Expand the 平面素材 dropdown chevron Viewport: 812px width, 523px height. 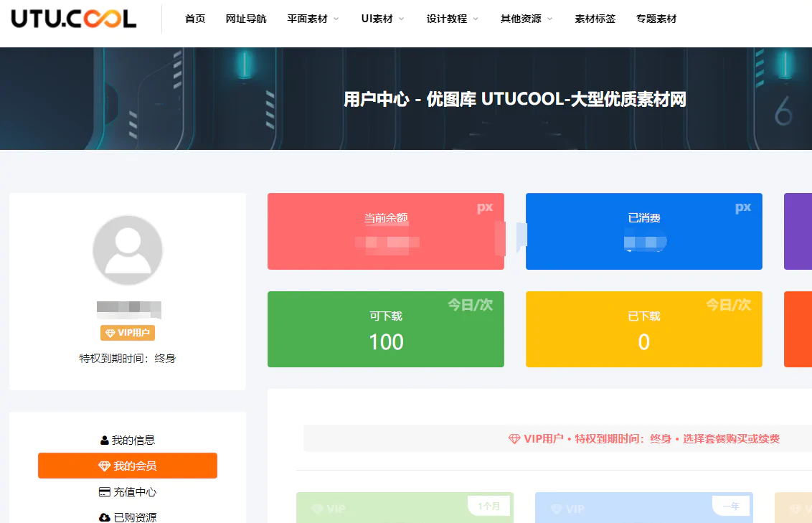336,19
